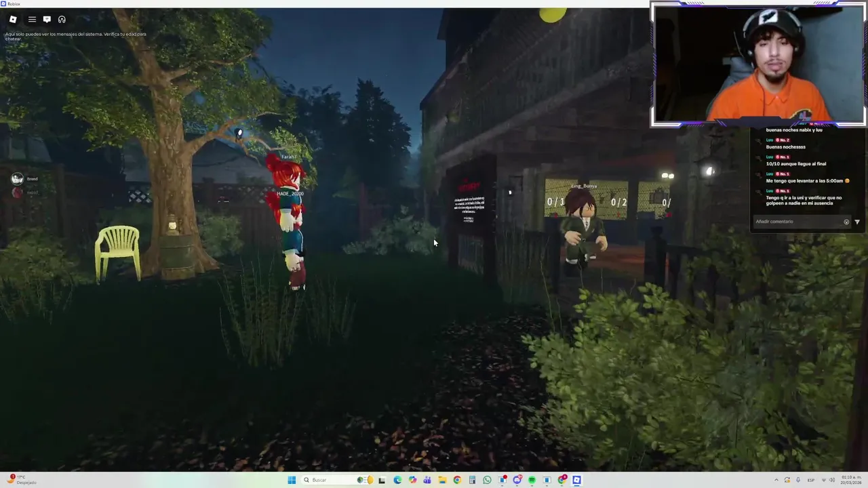
Task: Click the streamer webcam overlay
Action: pos(758,64)
